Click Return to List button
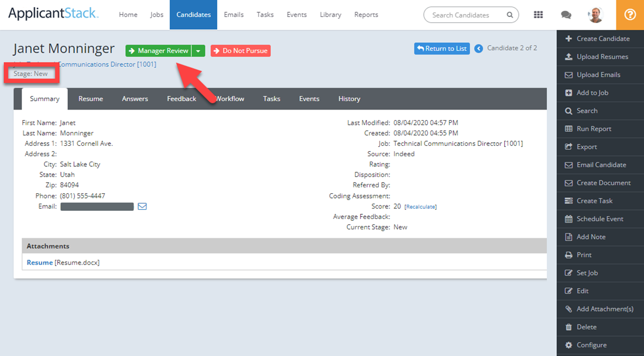This screenshot has height=356, width=644. pos(442,49)
